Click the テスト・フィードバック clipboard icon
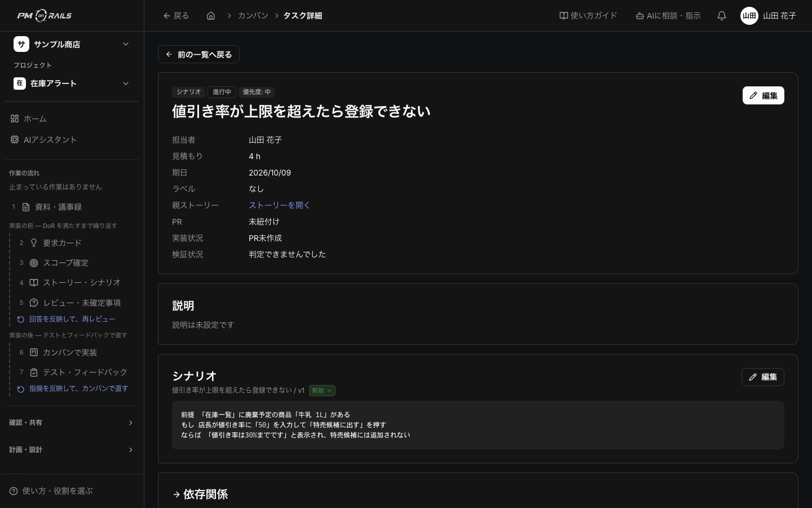The height and width of the screenshot is (508, 812). [x=34, y=372]
